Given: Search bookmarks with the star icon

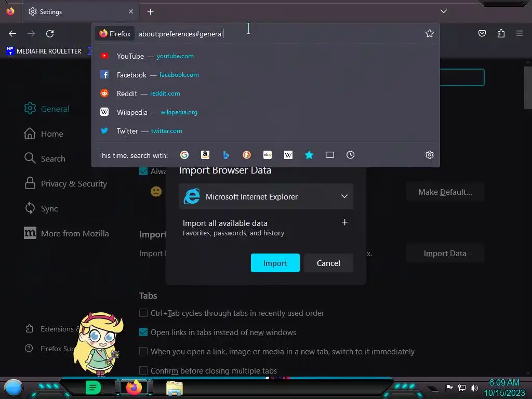Looking at the screenshot, I should point(309,155).
